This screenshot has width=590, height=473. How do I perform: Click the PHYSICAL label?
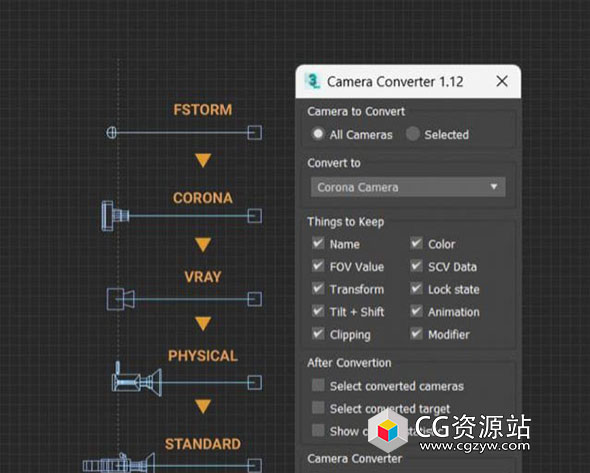[x=203, y=356]
